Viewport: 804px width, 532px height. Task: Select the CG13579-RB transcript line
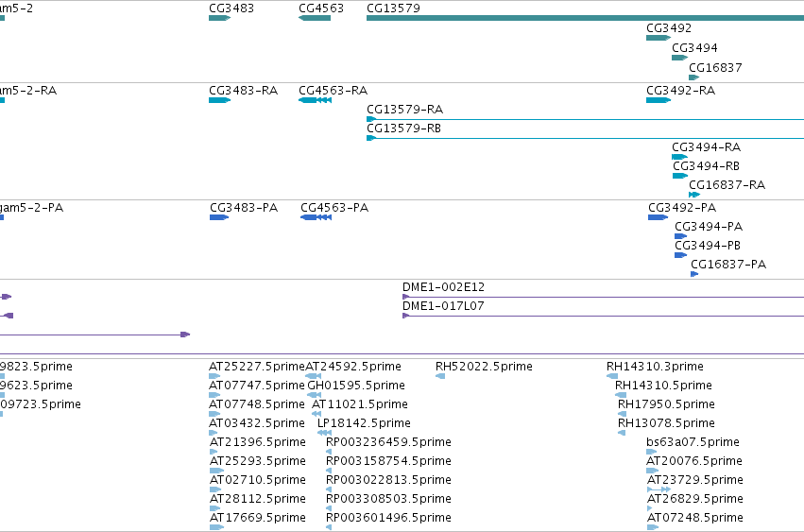[585, 138]
